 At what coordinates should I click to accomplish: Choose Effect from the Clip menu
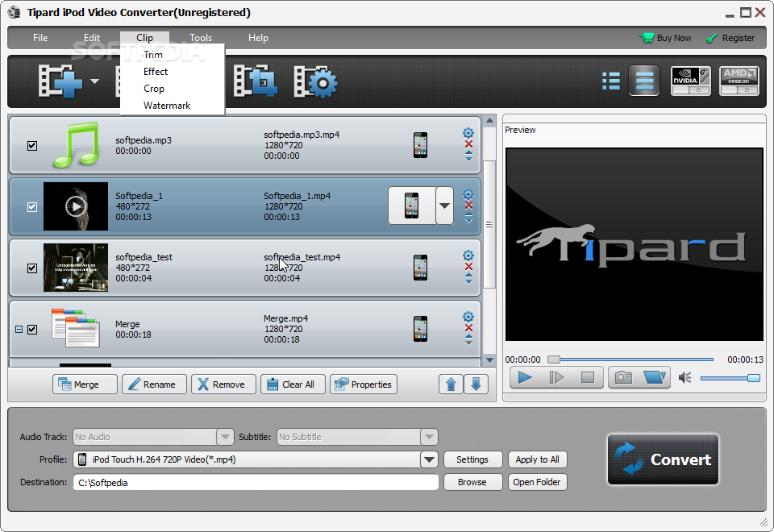[x=156, y=72]
